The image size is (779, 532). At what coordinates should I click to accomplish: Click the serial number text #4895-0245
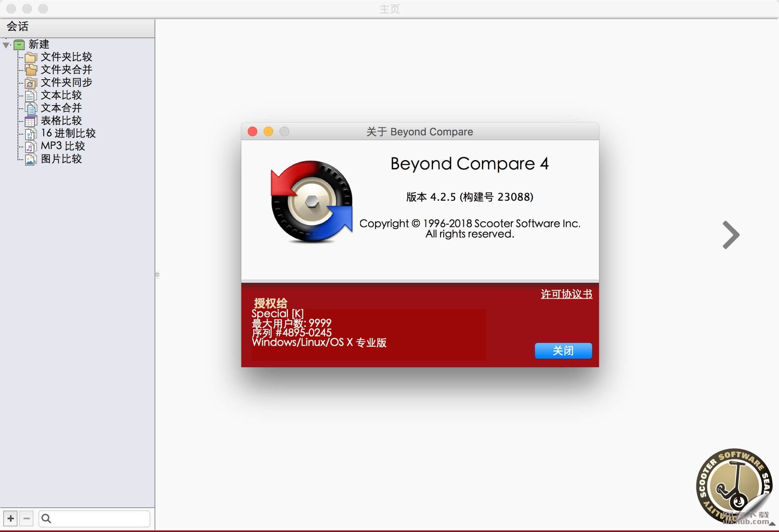click(x=303, y=332)
